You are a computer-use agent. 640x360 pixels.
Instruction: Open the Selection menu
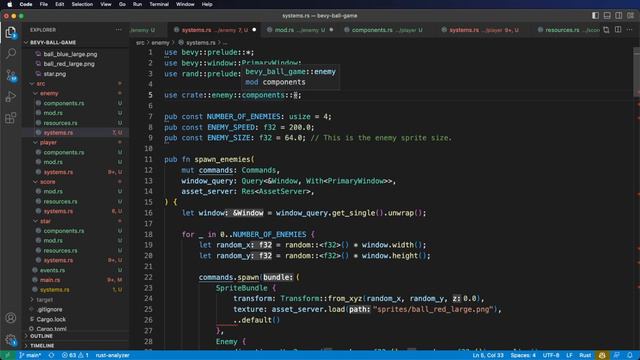[x=82, y=4]
